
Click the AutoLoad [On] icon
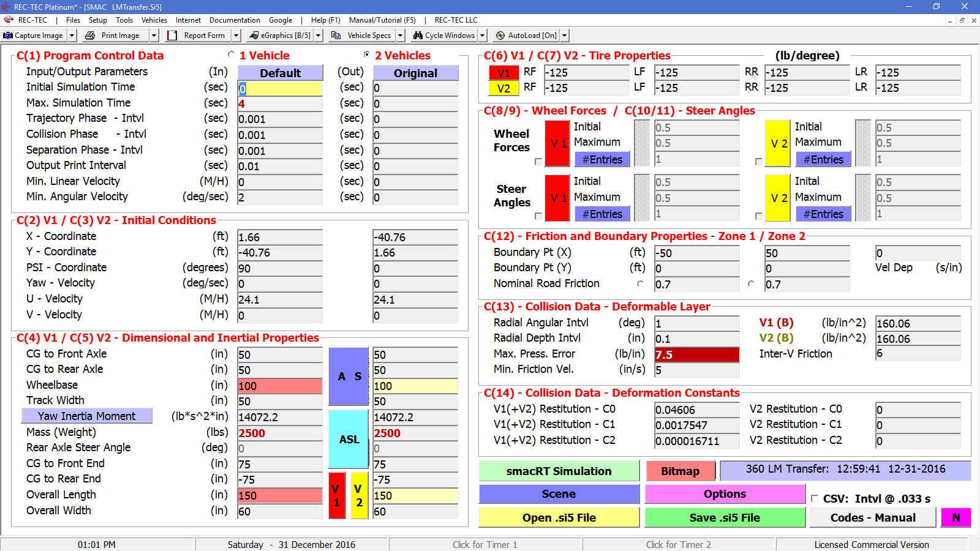500,36
